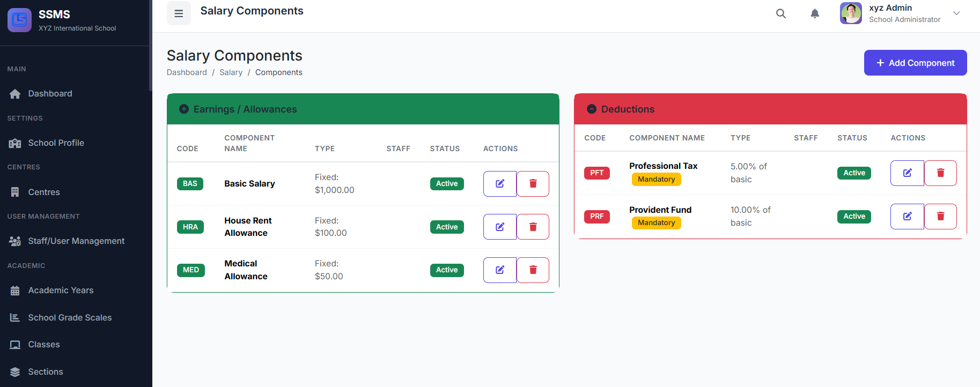Edit the Basic Salary component
This screenshot has width=980, height=387.
[499, 184]
